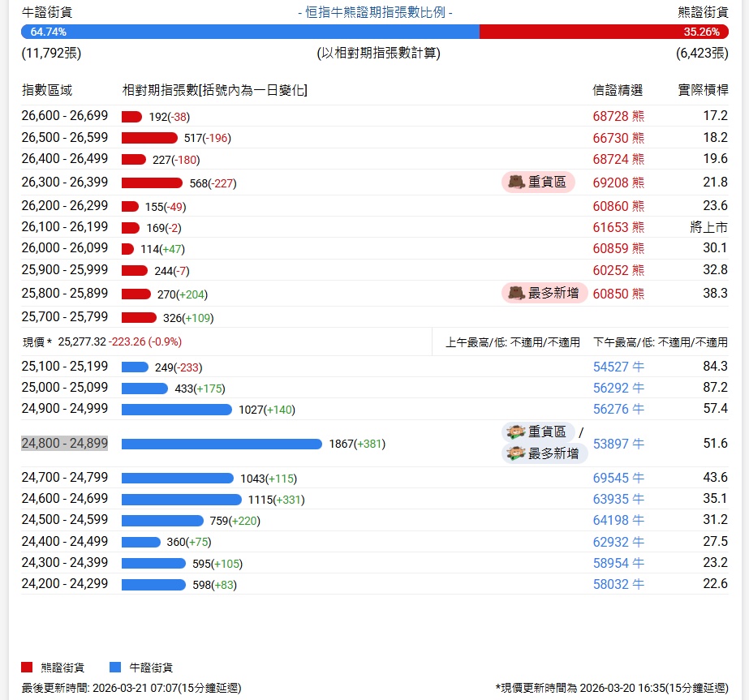Image resolution: width=749 pixels, height=700 pixels.
Task: Select highlighted range 24,800 - 24,899
Action: pyautogui.click(x=64, y=443)
